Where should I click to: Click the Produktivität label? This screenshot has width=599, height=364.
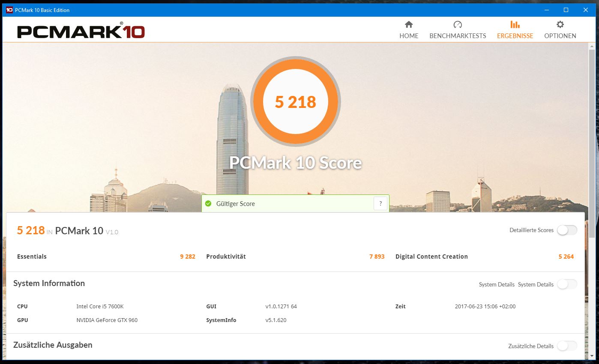click(226, 257)
